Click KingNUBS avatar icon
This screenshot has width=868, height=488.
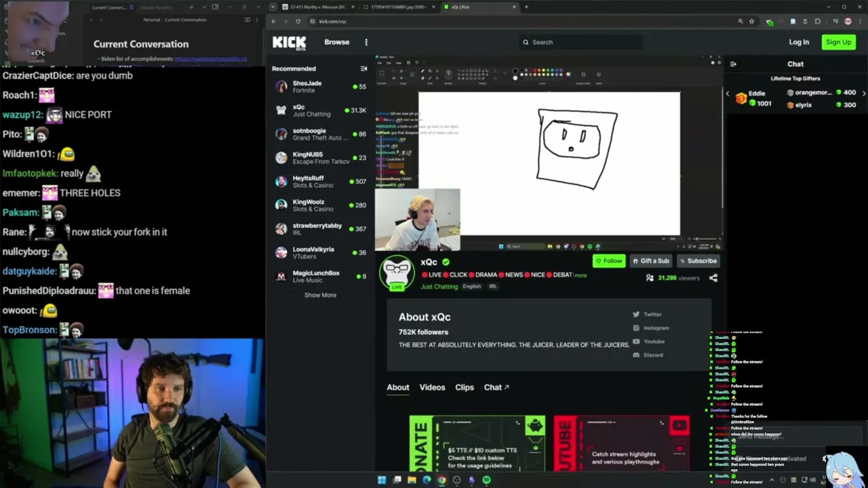[281, 158]
